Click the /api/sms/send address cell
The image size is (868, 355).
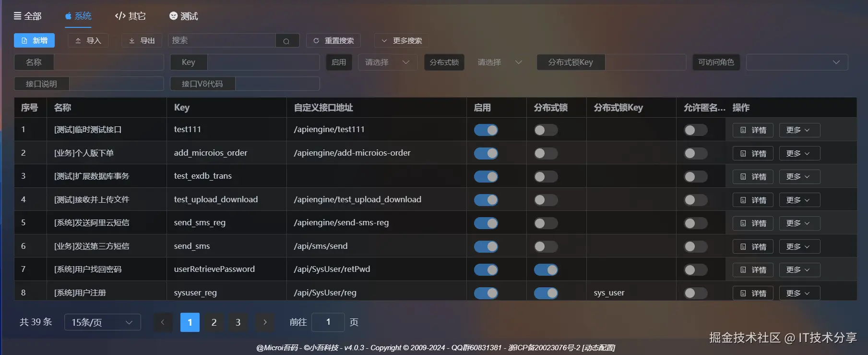click(x=377, y=246)
